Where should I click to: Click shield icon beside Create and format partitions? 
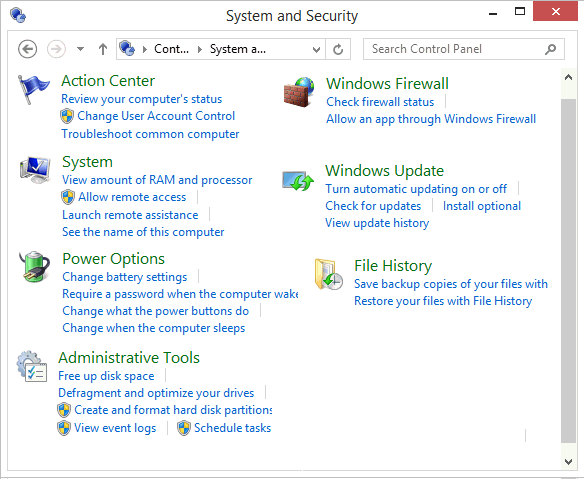pos(64,410)
